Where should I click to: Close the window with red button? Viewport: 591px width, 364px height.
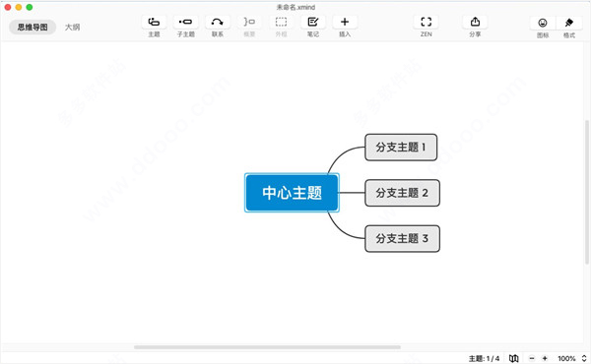(x=8, y=7)
